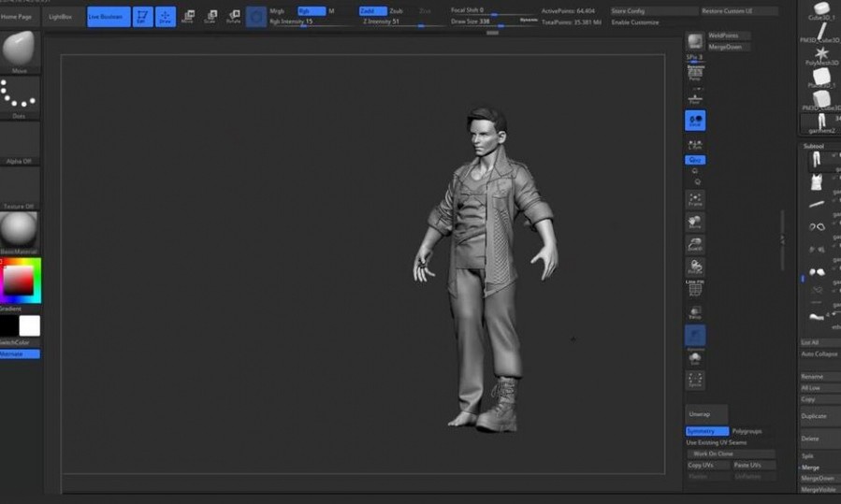
Task: Click the BPR render icon
Action: tap(695, 42)
